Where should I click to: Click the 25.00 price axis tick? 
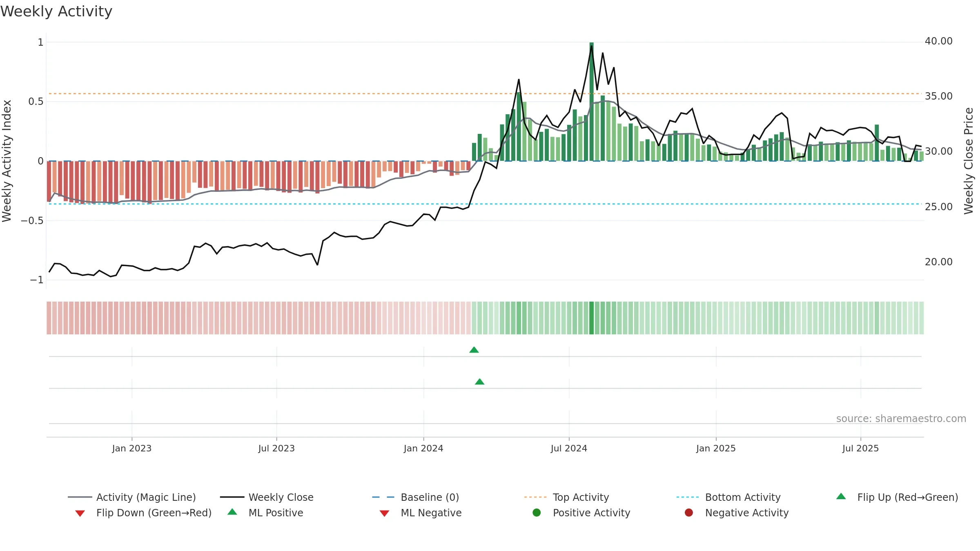tap(938, 207)
